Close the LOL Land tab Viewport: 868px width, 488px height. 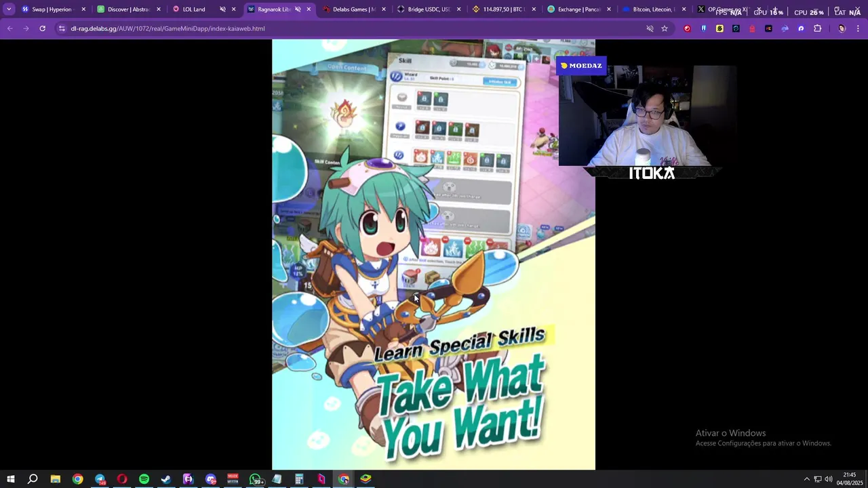click(234, 9)
